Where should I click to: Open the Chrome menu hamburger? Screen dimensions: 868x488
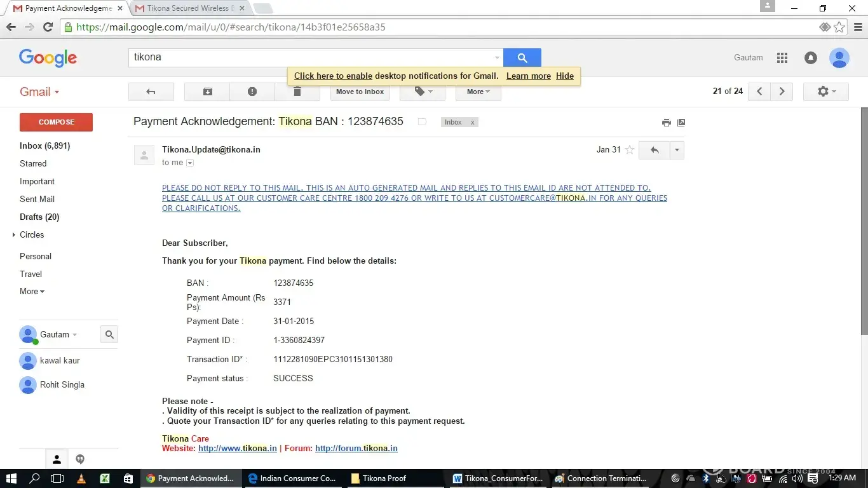[858, 27]
